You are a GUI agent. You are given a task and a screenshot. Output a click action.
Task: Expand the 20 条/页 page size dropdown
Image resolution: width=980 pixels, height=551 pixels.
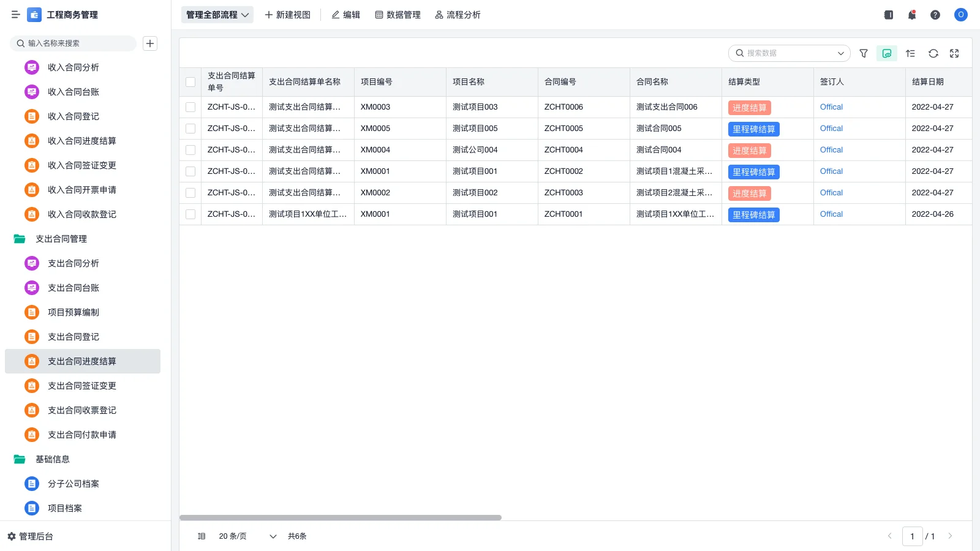point(245,536)
